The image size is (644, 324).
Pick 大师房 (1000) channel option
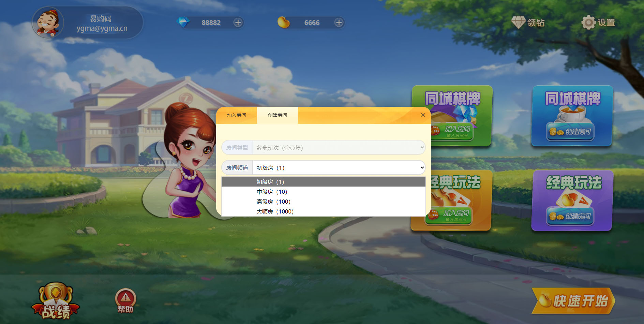click(275, 211)
